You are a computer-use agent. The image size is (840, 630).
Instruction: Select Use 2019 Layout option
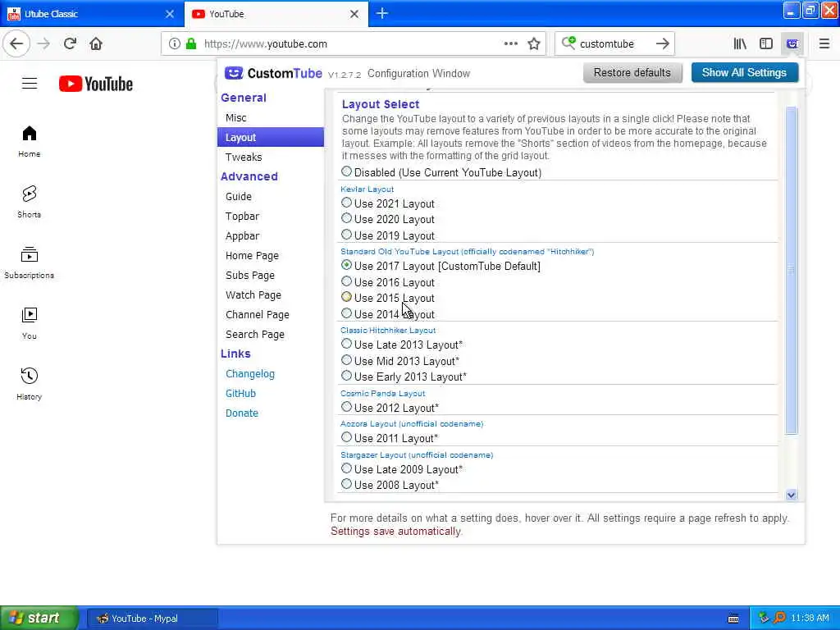click(347, 235)
